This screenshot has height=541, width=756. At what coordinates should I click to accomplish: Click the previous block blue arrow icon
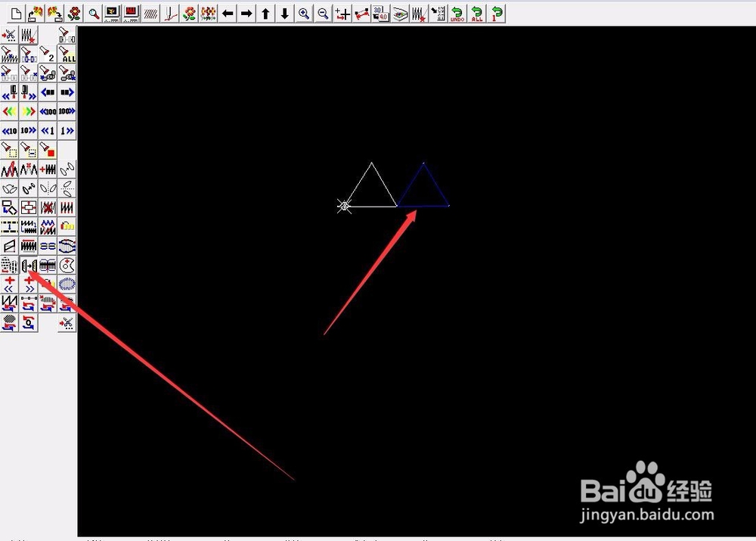pyautogui.click(x=48, y=92)
